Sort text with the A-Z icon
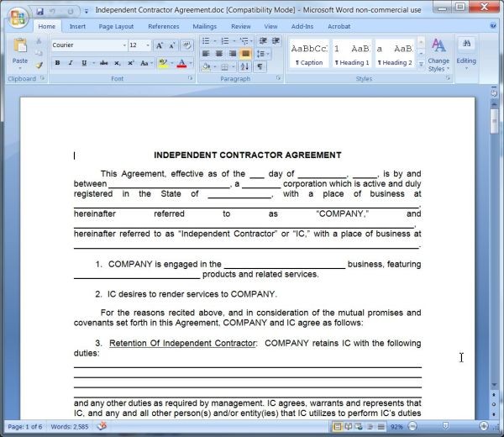The height and width of the screenshot is (437, 504). tap(244, 66)
